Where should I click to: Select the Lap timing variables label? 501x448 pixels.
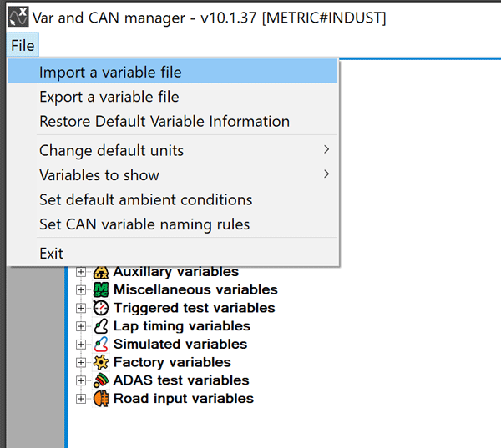point(181,326)
